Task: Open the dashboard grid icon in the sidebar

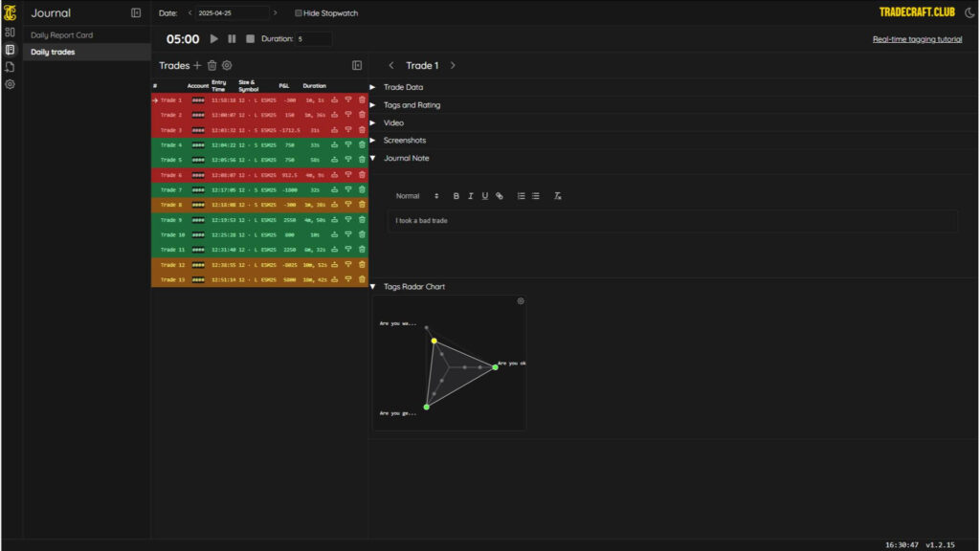Action: tap(10, 32)
